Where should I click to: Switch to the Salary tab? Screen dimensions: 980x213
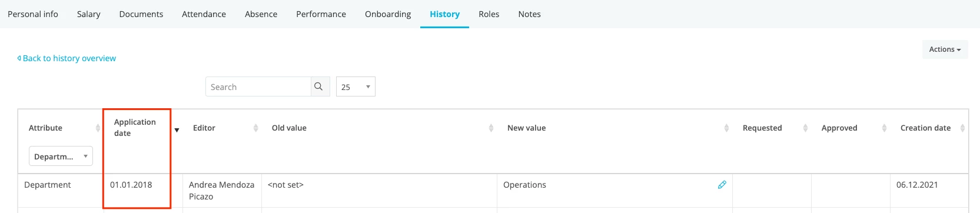89,14
